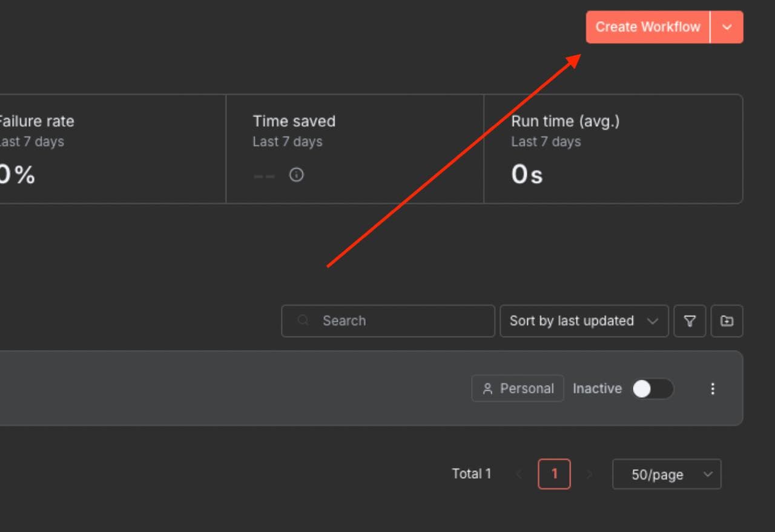Open the 50/page size dropdown

667,475
